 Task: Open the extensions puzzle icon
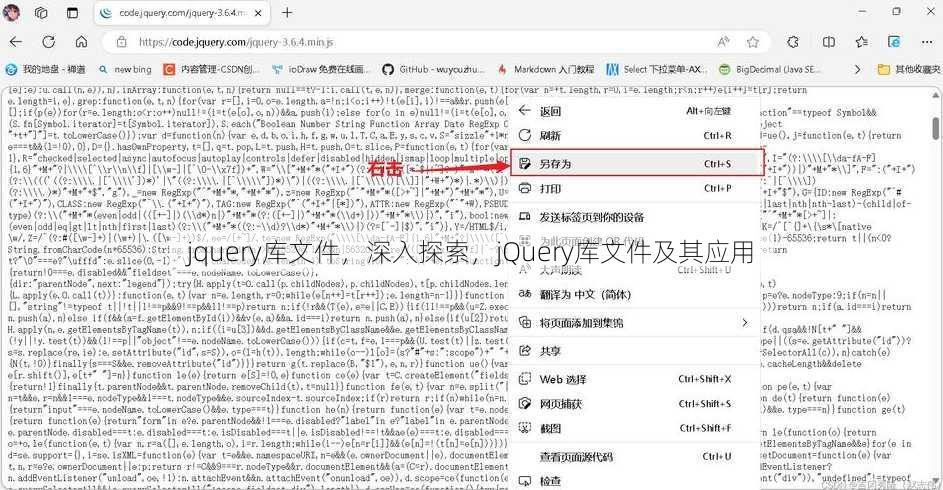[x=793, y=41]
